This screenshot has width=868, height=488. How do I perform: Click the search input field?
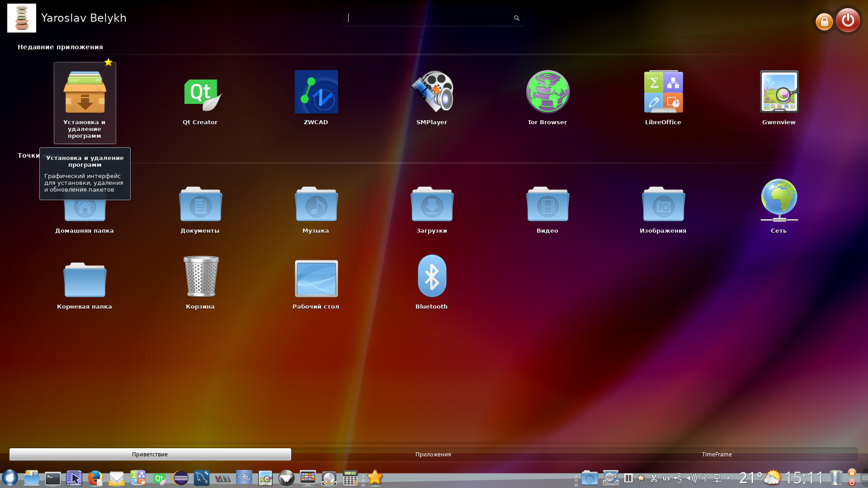tap(429, 18)
